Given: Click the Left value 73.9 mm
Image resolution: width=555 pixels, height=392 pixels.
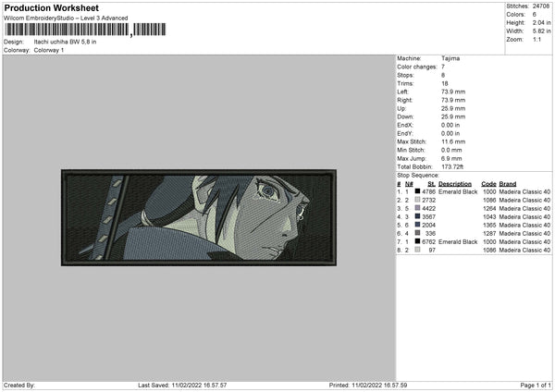Looking at the screenshot, I should 453,92.
